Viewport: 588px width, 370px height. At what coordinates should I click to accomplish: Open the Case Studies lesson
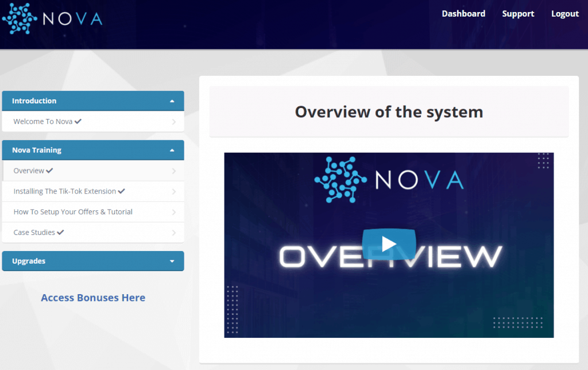coord(34,233)
